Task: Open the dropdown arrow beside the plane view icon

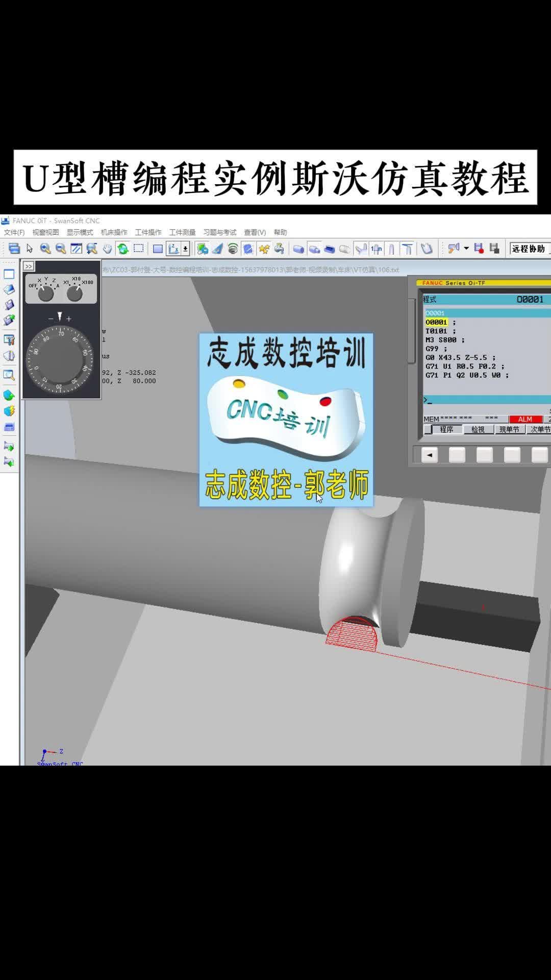Action: pyautogui.click(x=185, y=249)
